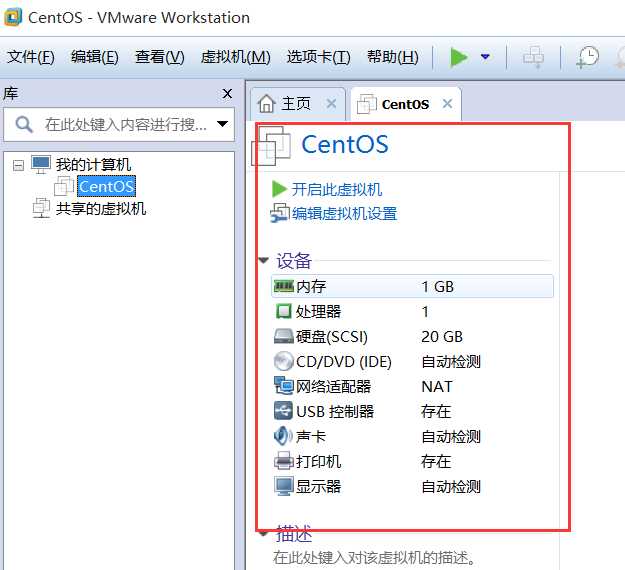Click the 我的计算机 monitor icon

(41, 165)
